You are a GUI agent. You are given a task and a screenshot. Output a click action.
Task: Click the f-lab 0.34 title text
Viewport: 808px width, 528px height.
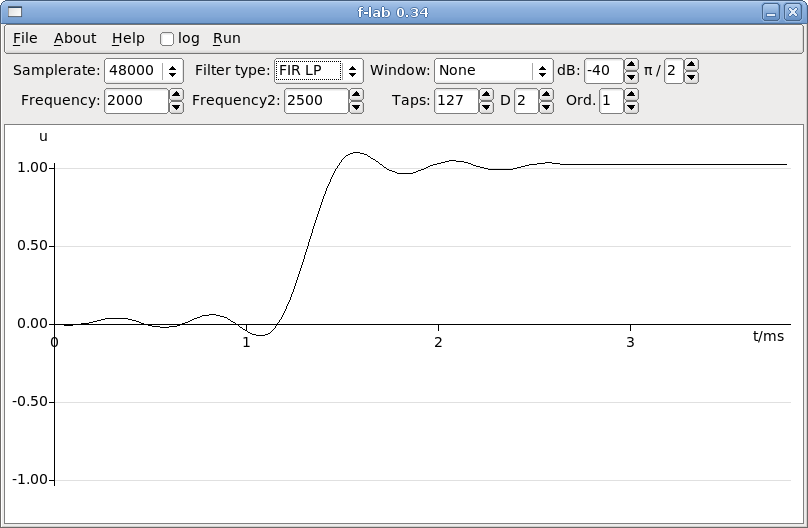[x=393, y=12]
